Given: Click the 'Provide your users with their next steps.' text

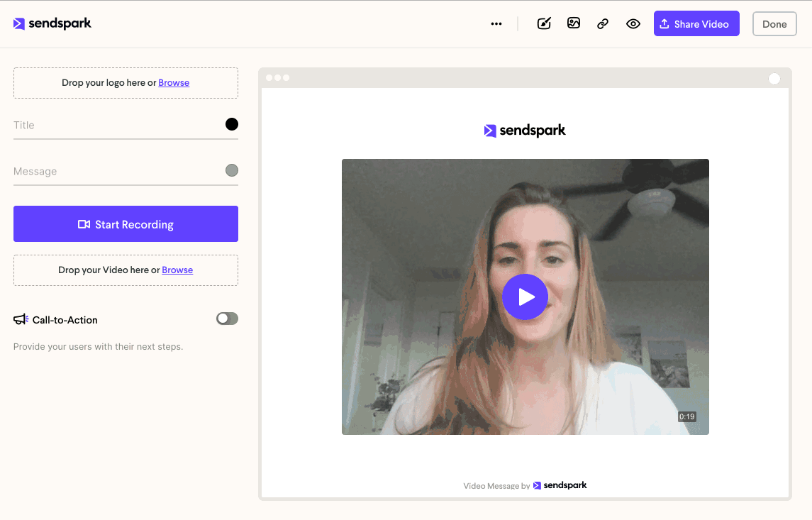Looking at the screenshot, I should 99,346.
